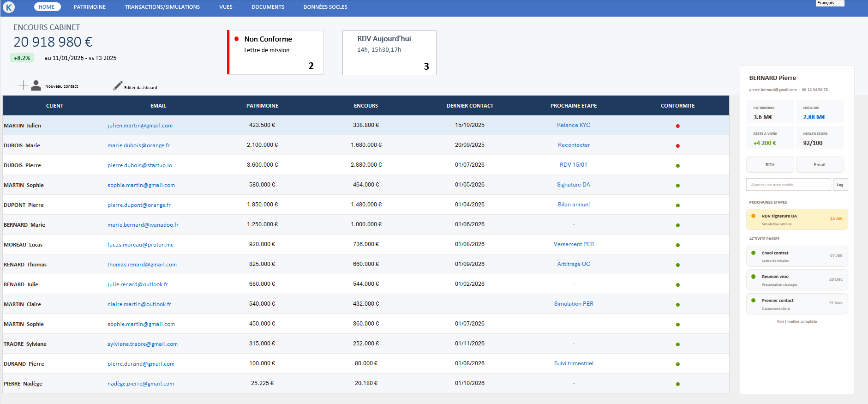
Task: Click the +8.2% growth badge
Action: 22,58
